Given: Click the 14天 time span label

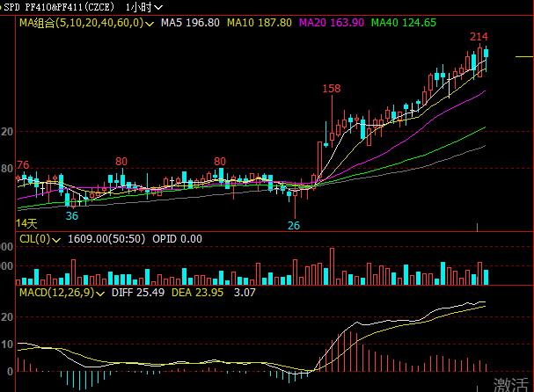Looking at the screenshot, I should pos(28,223).
